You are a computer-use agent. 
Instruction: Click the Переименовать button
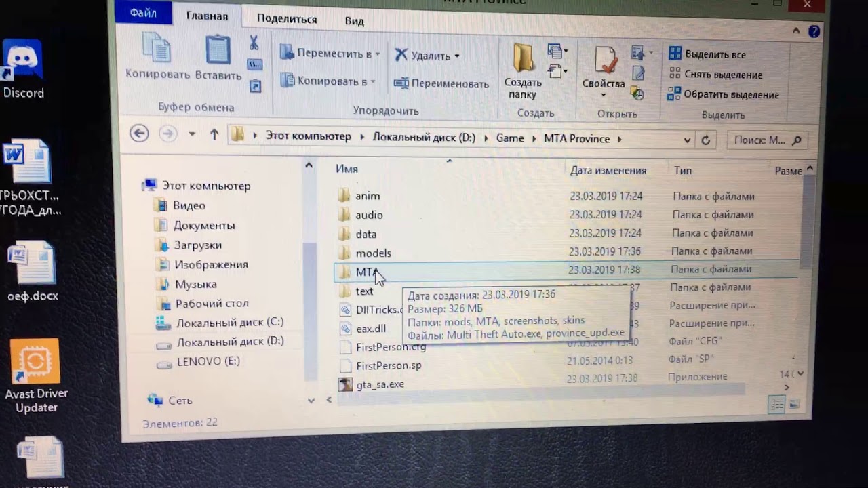tap(441, 83)
